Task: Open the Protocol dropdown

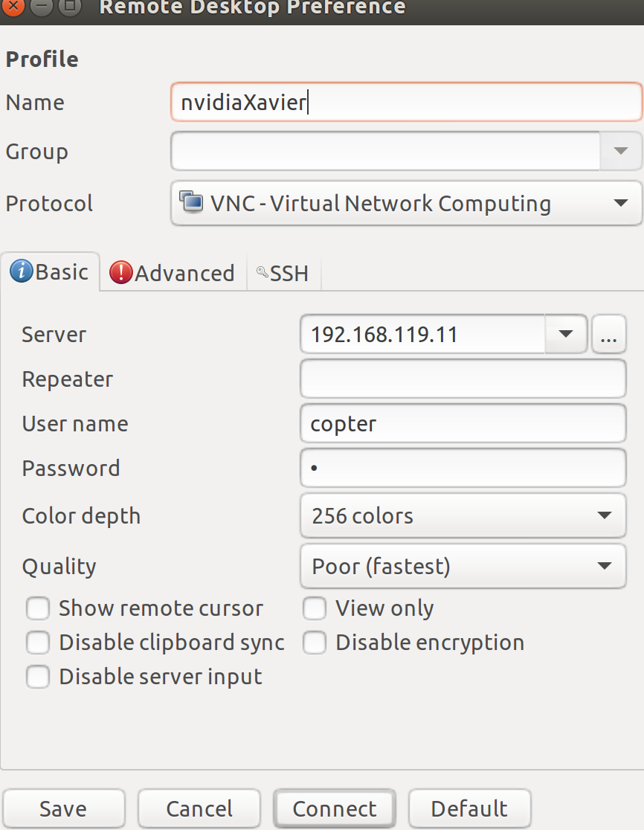Action: [406, 202]
